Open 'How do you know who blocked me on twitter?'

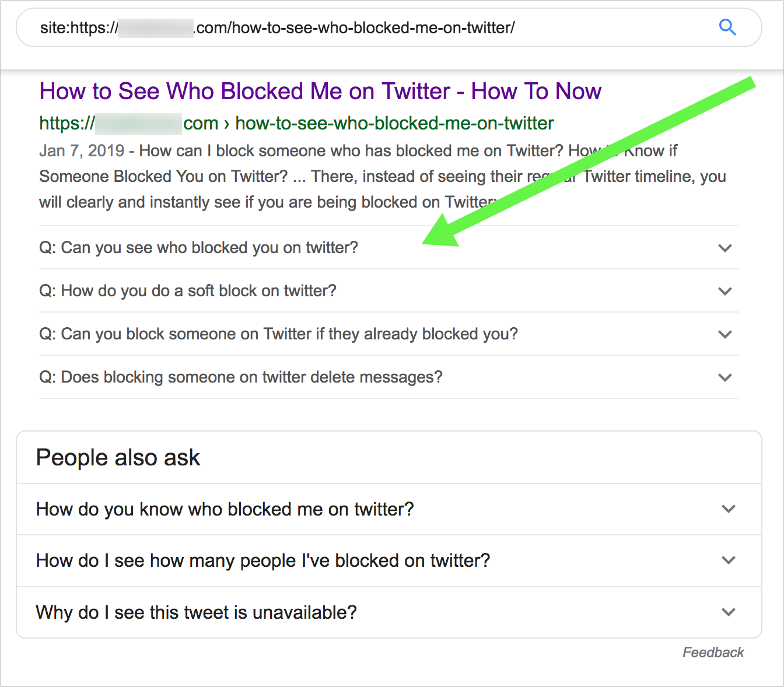pos(225,509)
